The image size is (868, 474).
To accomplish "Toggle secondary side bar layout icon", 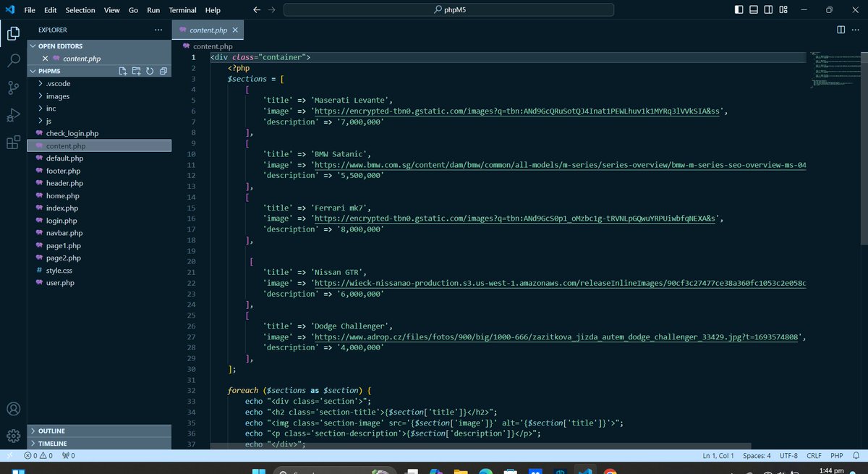I will click(x=769, y=10).
